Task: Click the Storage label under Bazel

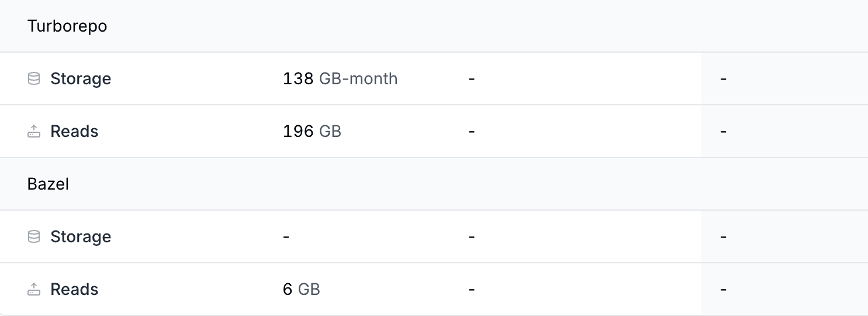Action: pos(81,236)
